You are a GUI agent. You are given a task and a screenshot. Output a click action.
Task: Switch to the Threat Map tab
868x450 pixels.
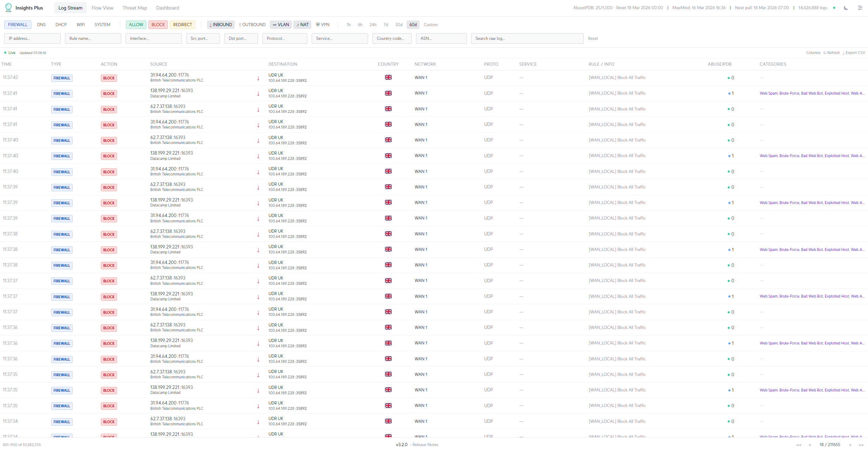[x=135, y=8]
